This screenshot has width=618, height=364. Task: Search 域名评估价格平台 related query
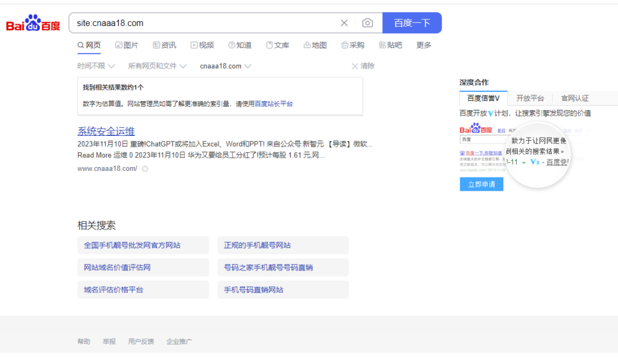coord(143,290)
